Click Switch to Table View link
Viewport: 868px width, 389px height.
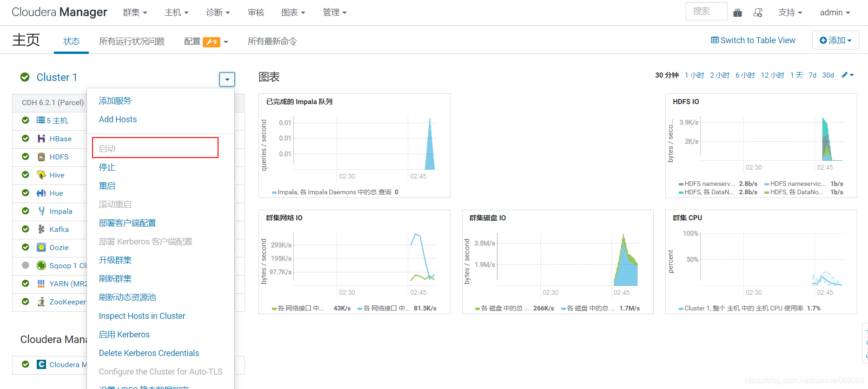(753, 40)
